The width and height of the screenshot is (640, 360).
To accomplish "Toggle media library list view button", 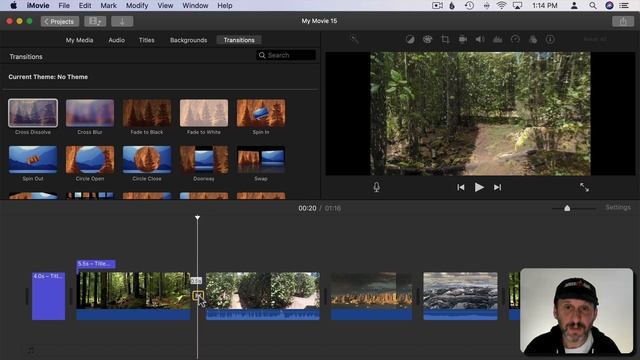I will point(95,21).
